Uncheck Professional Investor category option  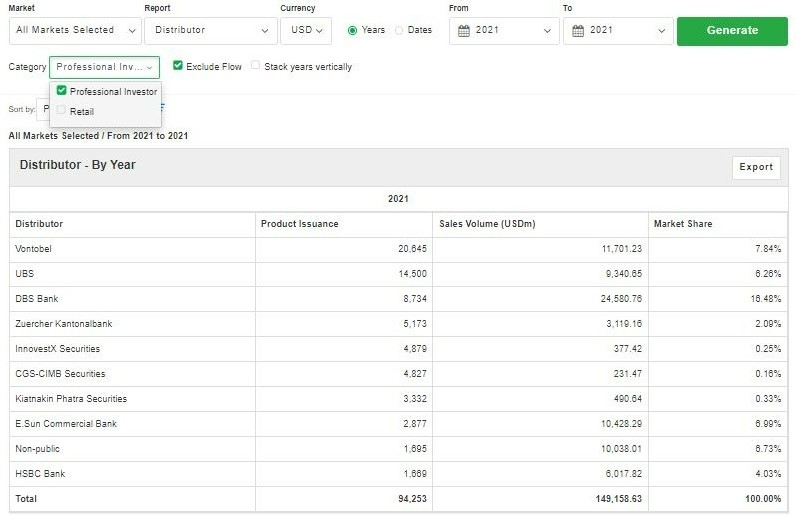(61, 90)
